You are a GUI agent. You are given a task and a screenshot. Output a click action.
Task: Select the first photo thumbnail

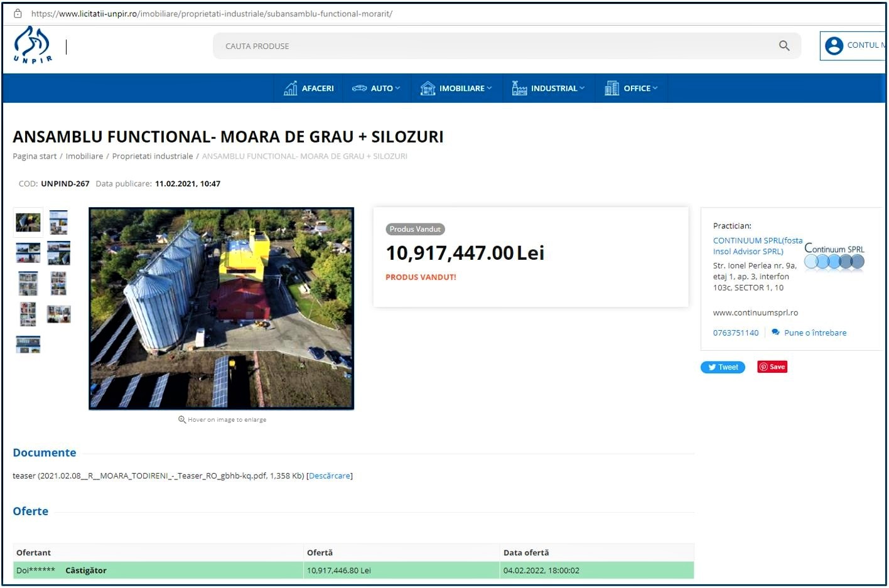pyautogui.click(x=28, y=222)
